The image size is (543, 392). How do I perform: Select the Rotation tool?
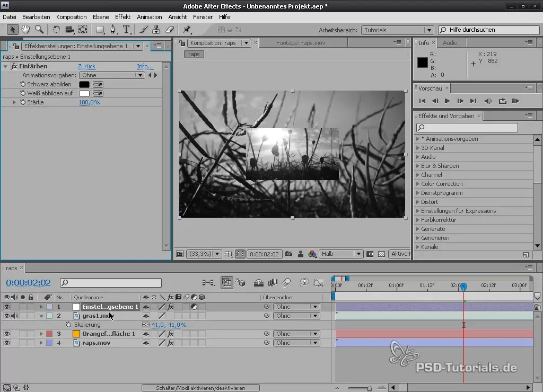(56, 30)
